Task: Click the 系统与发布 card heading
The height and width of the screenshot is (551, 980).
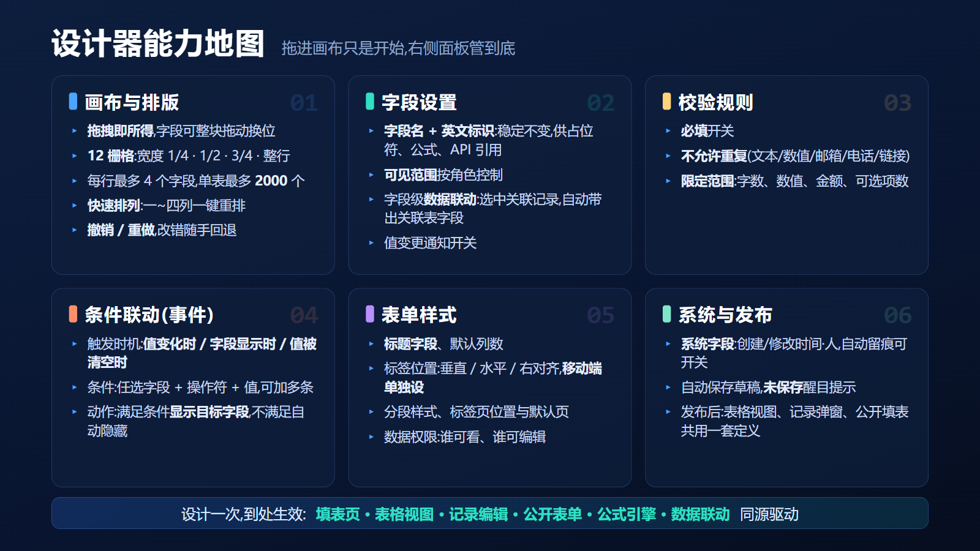Action: point(725,315)
